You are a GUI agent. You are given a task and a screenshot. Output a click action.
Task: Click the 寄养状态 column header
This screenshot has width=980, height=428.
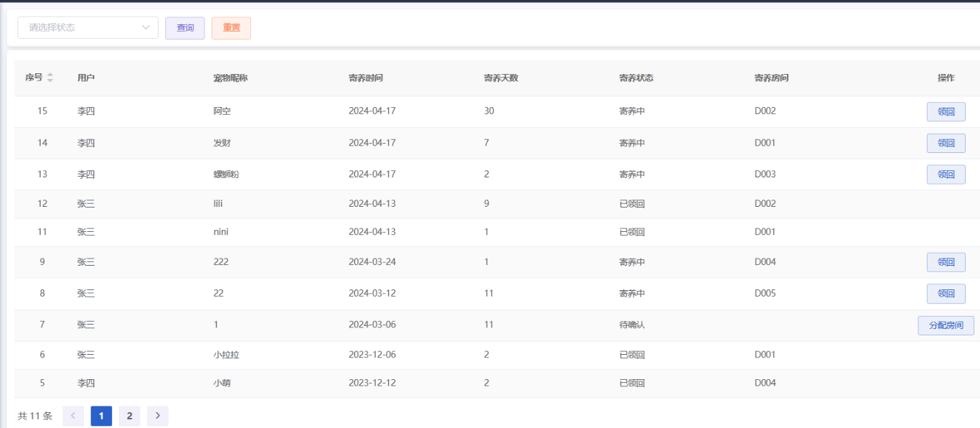(x=636, y=78)
